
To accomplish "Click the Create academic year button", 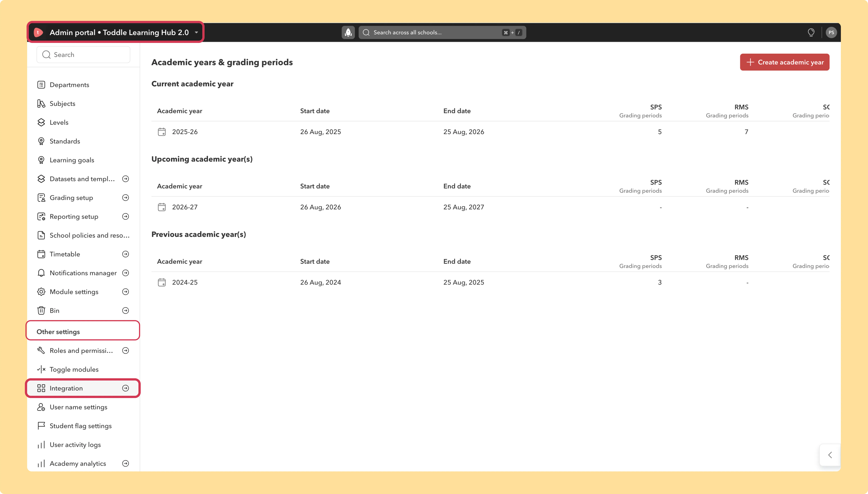I will click(x=785, y=62).
